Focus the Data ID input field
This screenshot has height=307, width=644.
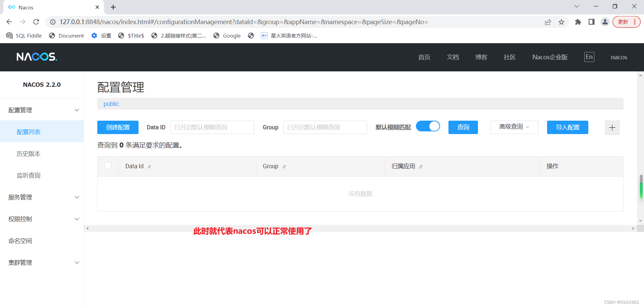(212, 127)
